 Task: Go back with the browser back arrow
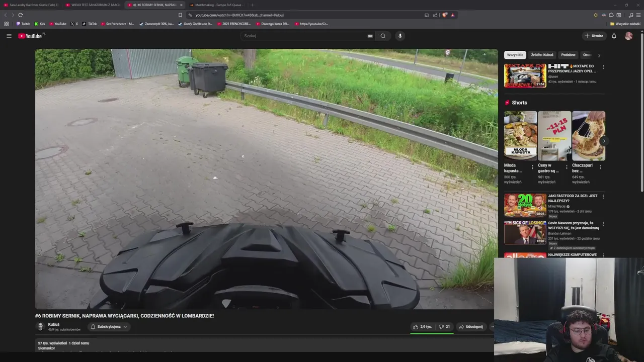[6, 15]
